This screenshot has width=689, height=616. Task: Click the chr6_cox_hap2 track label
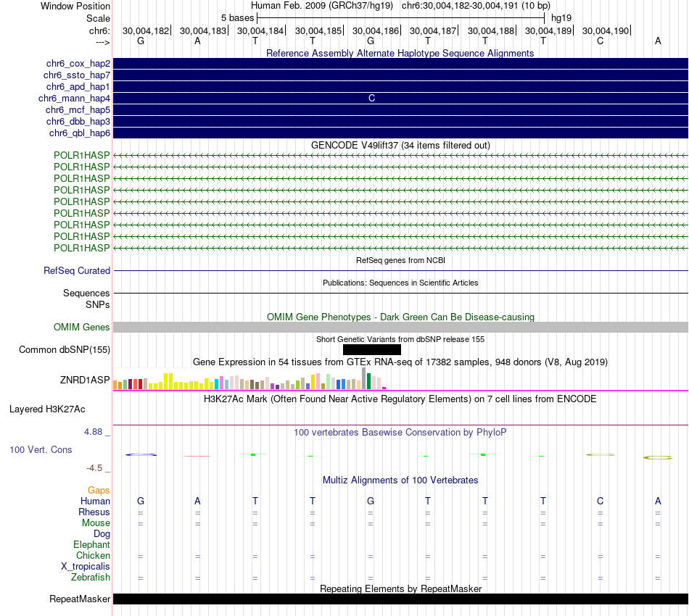(x=78, y=64)
